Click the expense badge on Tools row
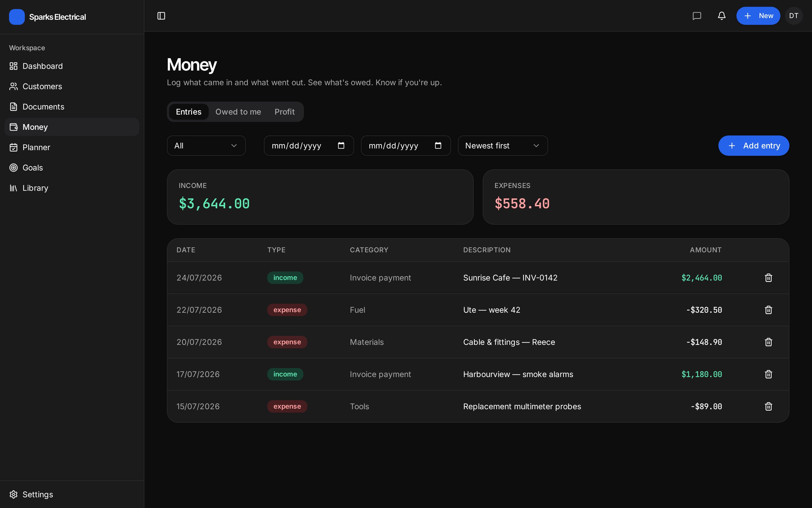The width and height of the screenshot is (812, 508). coord(287,406)
